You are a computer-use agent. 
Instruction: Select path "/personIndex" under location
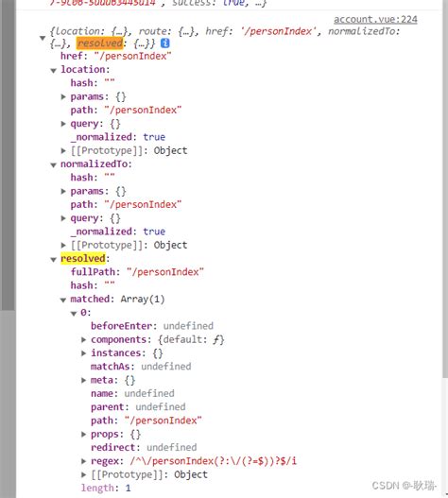pyautogui.click(x=126, y=110)
